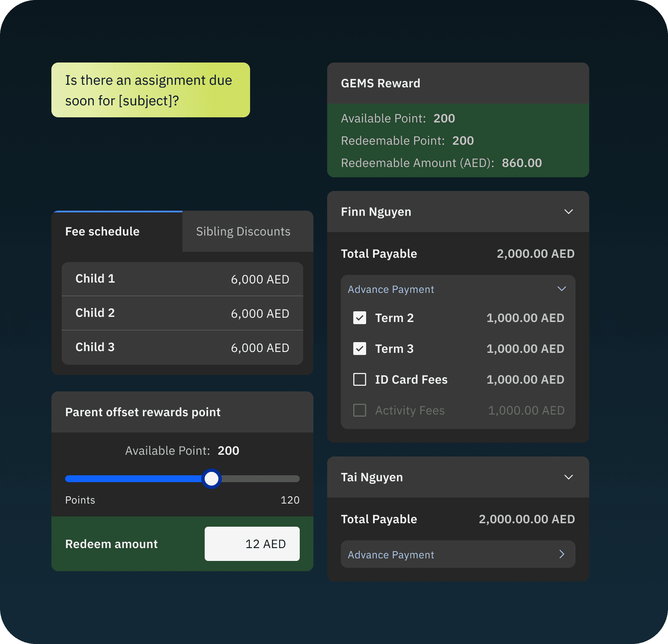
Task: Select the Fee schedule tab
Action: pyautogui.click(x=102, y=231)
